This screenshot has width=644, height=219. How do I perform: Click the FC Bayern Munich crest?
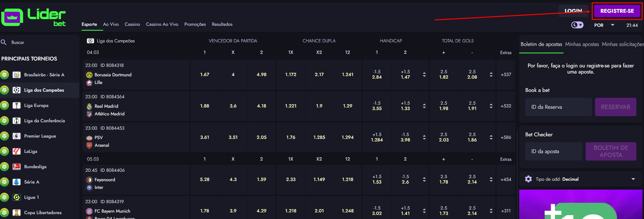pyautogui.click(x=89, y=211)
